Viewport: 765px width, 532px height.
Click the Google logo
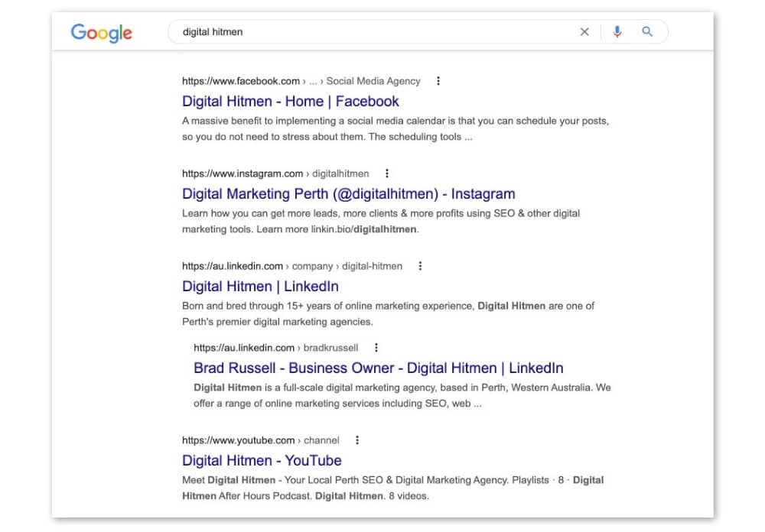[102, 33]
